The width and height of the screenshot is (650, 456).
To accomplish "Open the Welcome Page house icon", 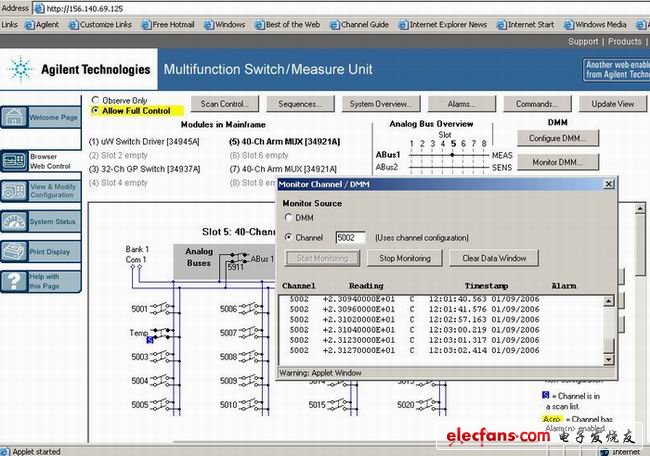I will coord(15,117).
